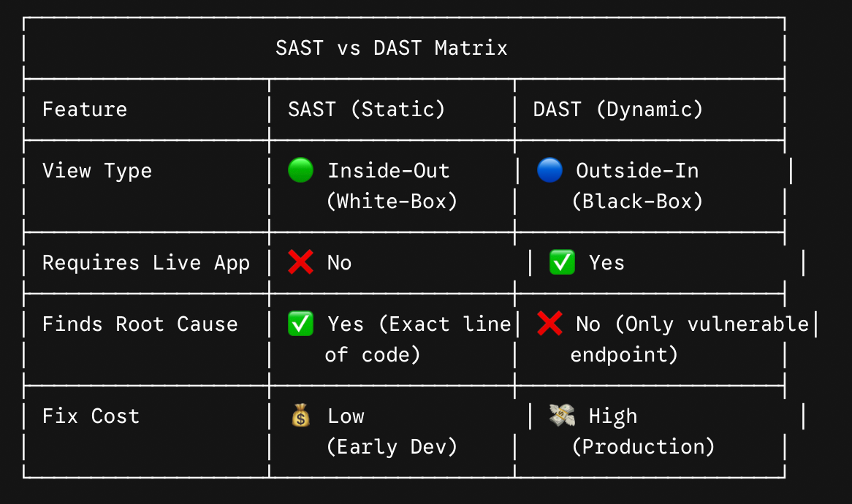Image resolution: width=852 pixels, height=504 pixels.
Task: Select the Requires Live App row label
Action: point(146,263)
